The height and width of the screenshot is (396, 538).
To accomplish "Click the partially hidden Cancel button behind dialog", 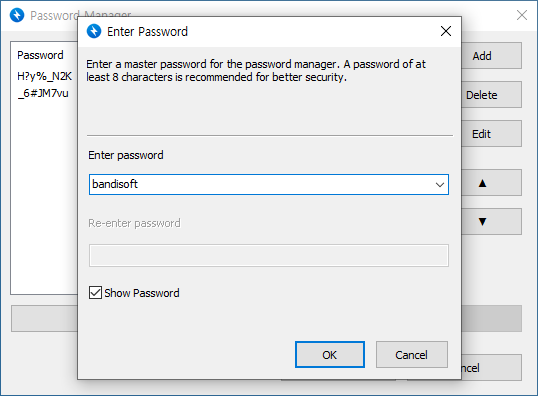I will (x=491, y=368).
